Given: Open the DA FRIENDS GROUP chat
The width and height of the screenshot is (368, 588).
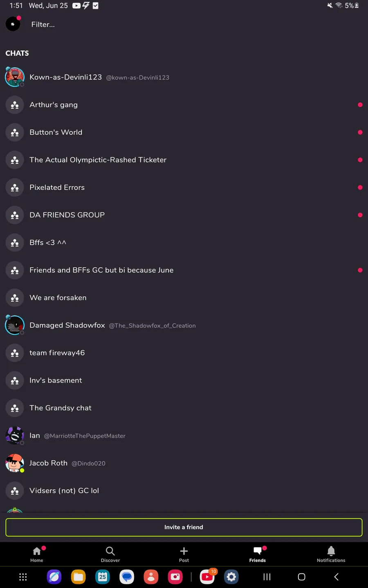Looking at the screenshot, I should pos(184,215).
